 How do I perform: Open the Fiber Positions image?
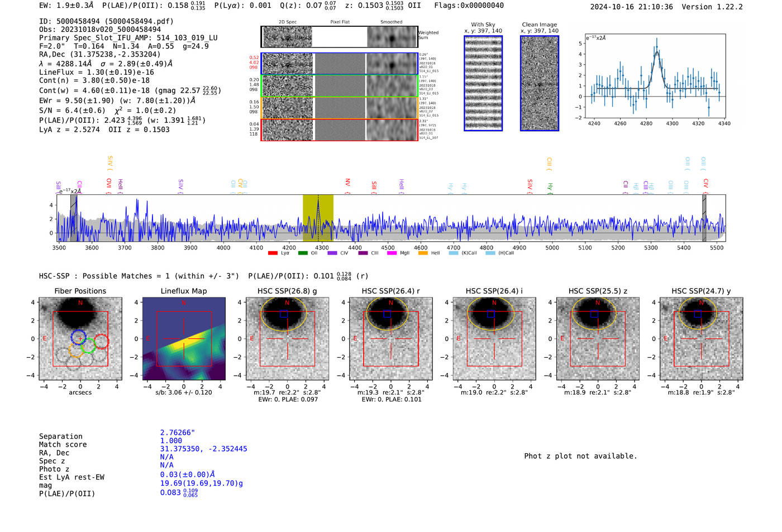click(80, 338)
